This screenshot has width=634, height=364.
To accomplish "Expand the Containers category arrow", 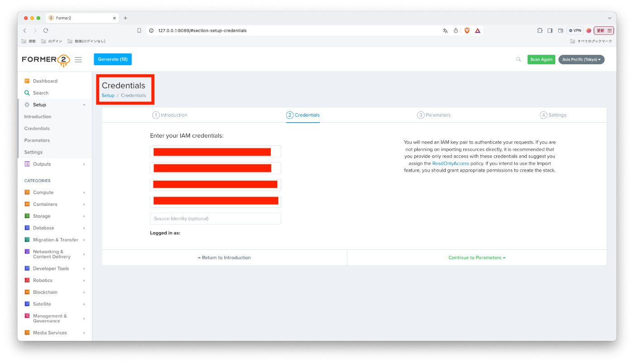I will [84, 205].
